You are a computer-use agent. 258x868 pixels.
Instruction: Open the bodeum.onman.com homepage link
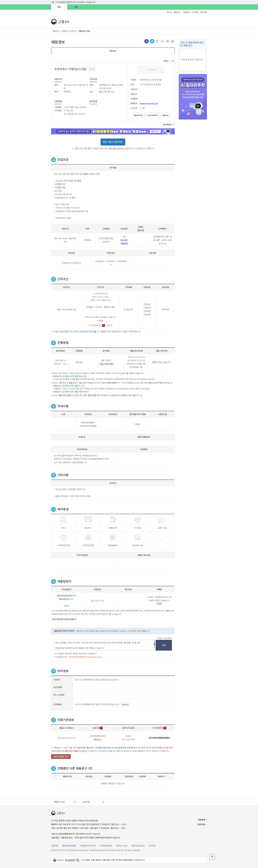pyautogui.click(x=149, y=103)
